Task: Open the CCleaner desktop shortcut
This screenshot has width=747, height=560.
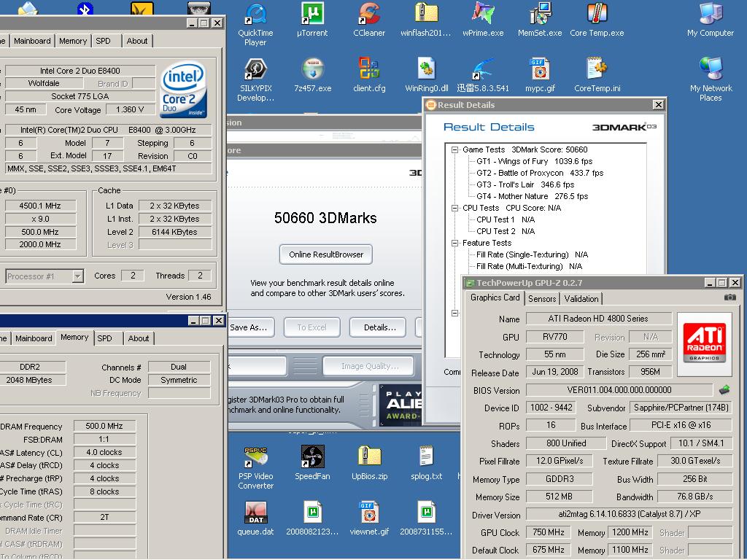Action: 369,13
